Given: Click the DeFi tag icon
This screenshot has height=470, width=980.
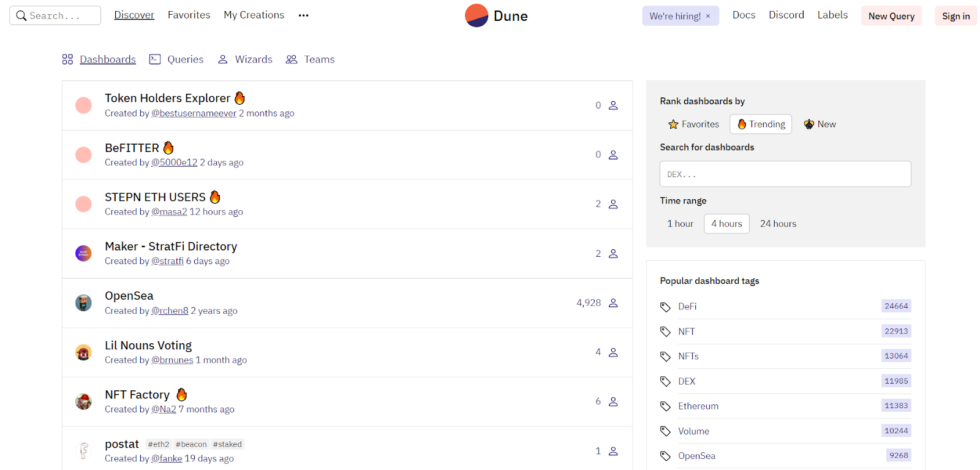Looking at the screenshot, I should pyautogui.click(x=665, y=307).
